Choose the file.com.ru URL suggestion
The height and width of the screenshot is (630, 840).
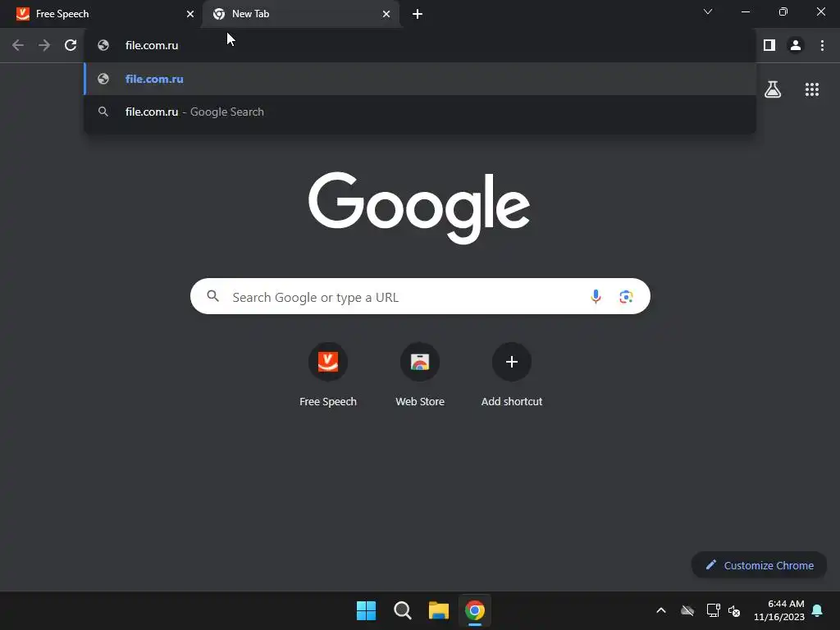[420, 79]
